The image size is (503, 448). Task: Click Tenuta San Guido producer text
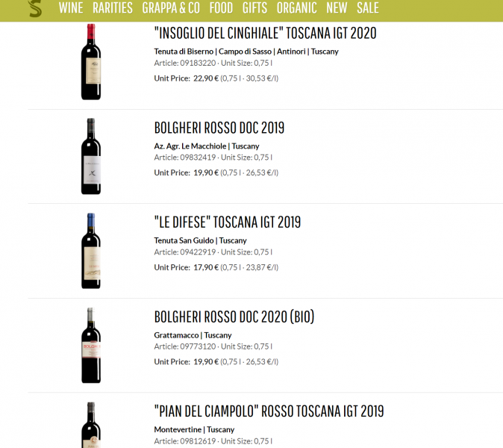point(184,240)
